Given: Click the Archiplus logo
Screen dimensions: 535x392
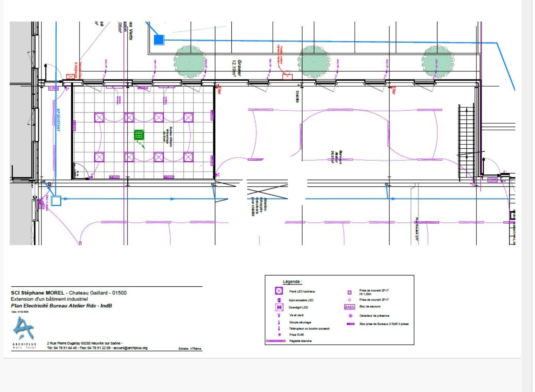Looking at the screenshot, I should tap(23, 329).
